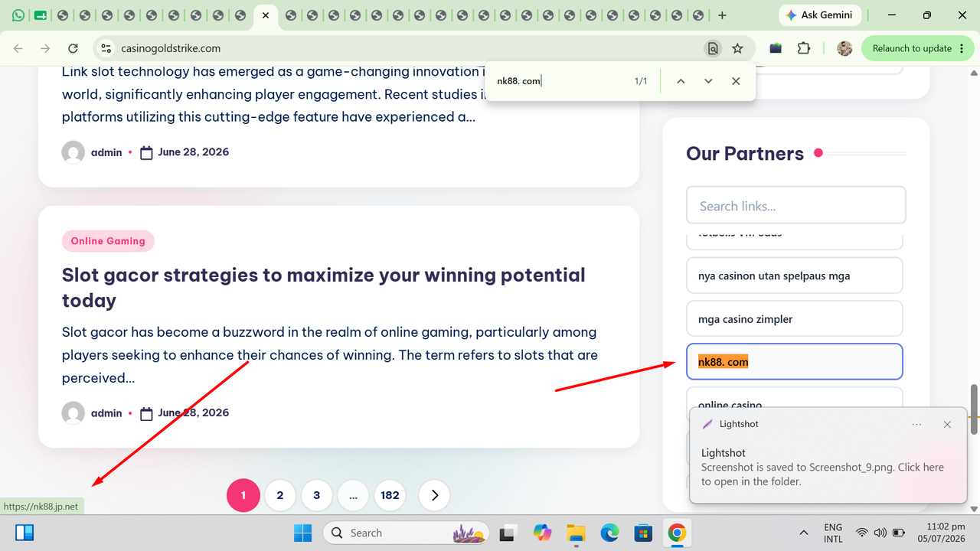Open mga casino zimpler partner link
Image resolution: width=980 pixels, height=551 pixels.
pos(795,318)
